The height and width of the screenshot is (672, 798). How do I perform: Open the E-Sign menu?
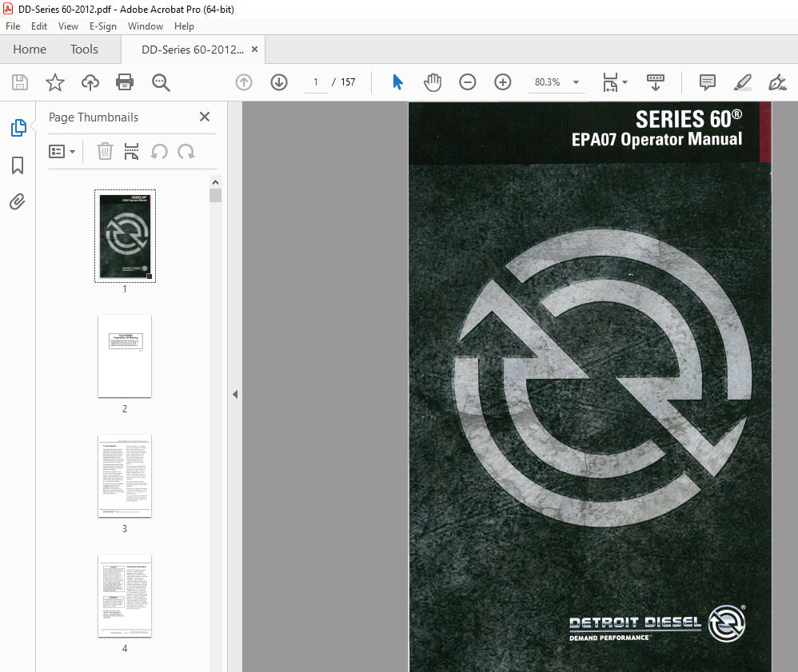coord(103,26)
